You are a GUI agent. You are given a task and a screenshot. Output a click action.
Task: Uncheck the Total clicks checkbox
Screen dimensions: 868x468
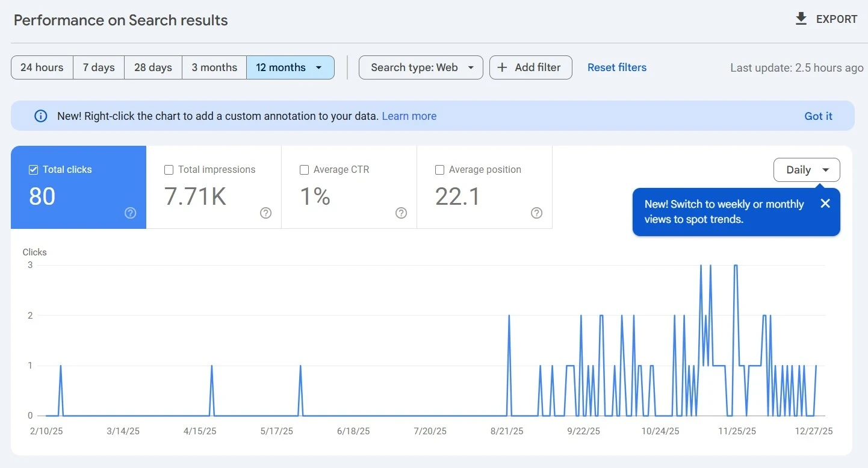coord(34,170)
